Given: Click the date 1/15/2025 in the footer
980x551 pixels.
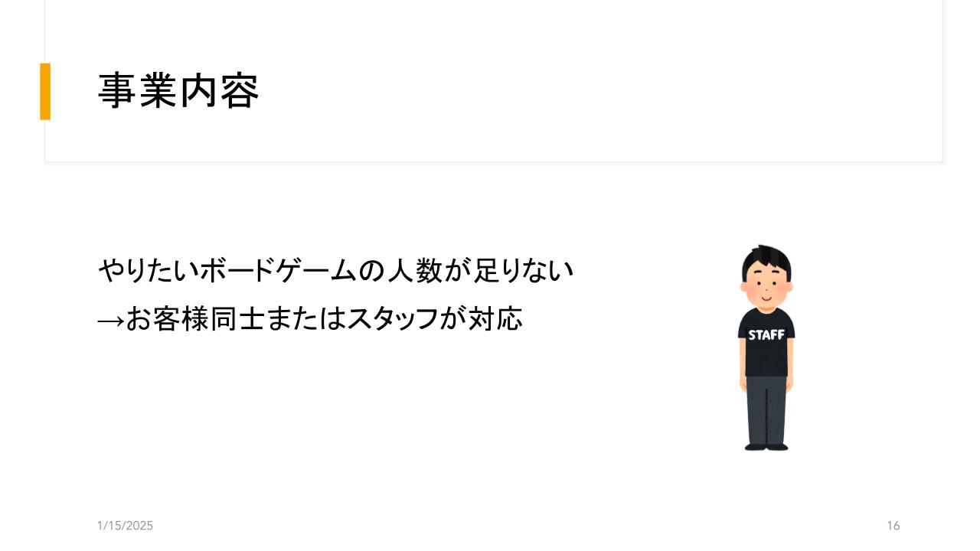Looking at the screenshot, I should [126, 526].
